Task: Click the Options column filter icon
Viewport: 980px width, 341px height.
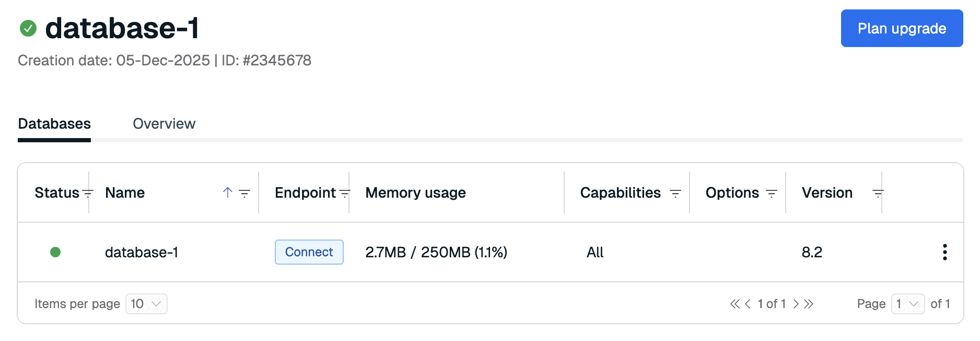Action: point(771,194)
